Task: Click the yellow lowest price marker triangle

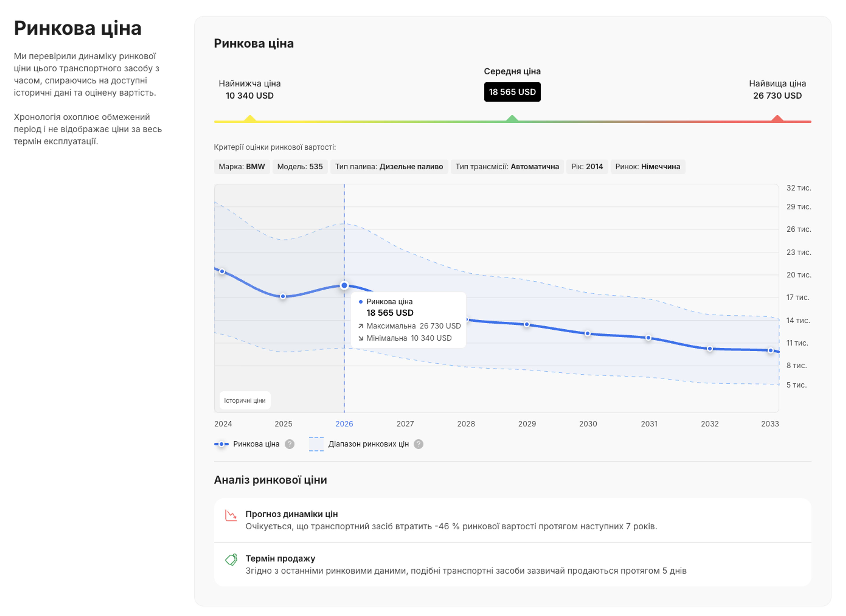Action: tap(250, 118)
